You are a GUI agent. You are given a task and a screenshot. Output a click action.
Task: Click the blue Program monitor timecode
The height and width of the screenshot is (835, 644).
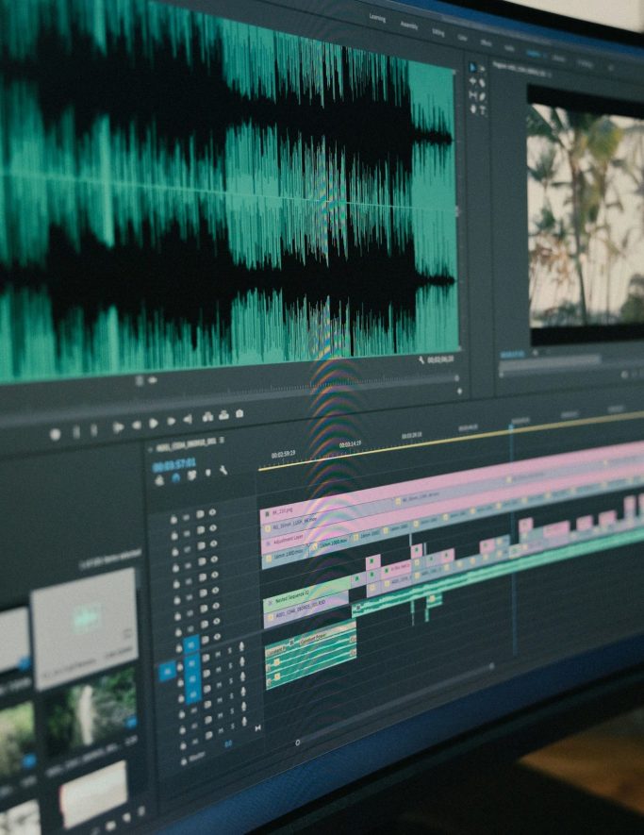[x=512, y=354]
